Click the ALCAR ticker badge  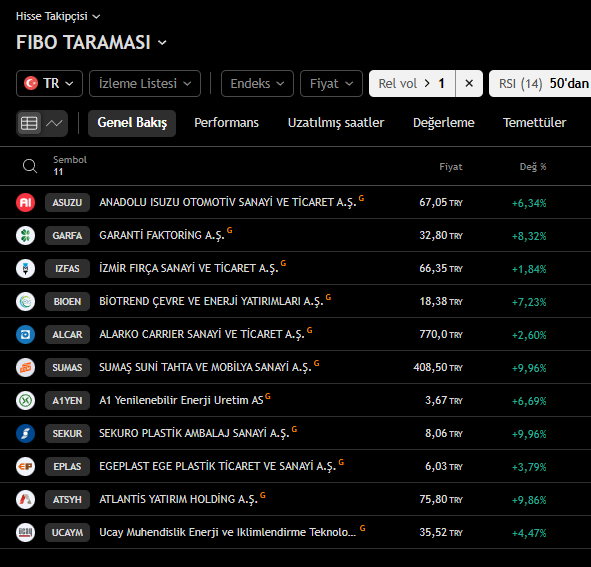tap(67, 334)
